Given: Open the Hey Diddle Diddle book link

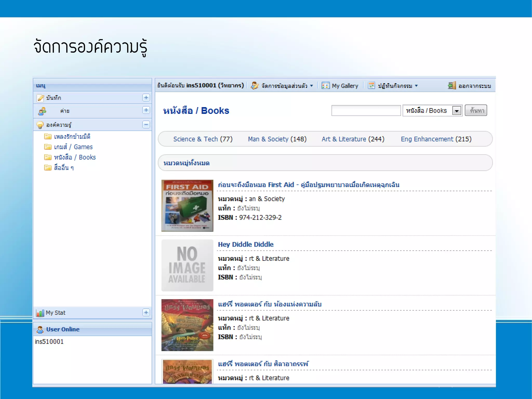Looking at the screenshot, I should pos(245,245).
